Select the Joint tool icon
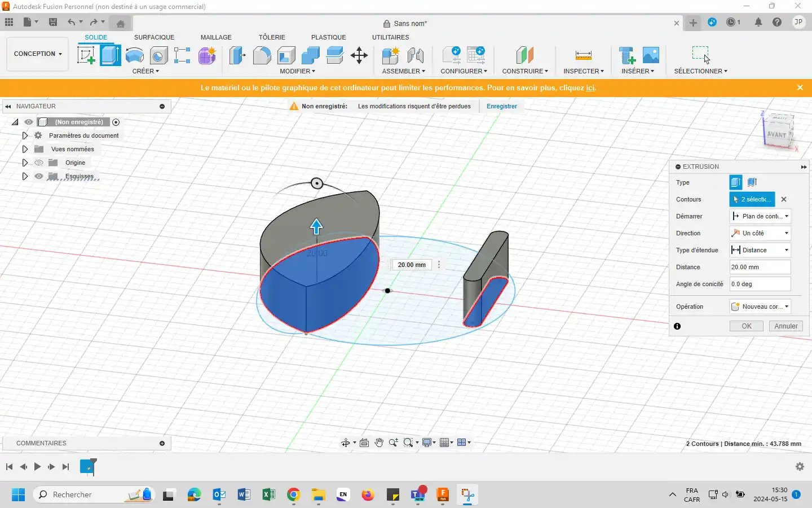 [416, 55]
